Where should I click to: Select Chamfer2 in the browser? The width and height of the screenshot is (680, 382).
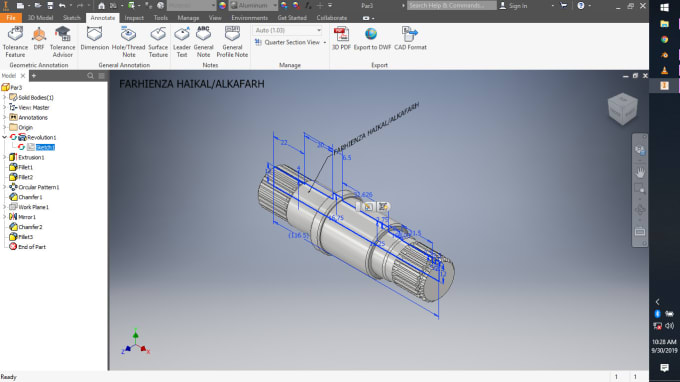[x=30, y=227]
